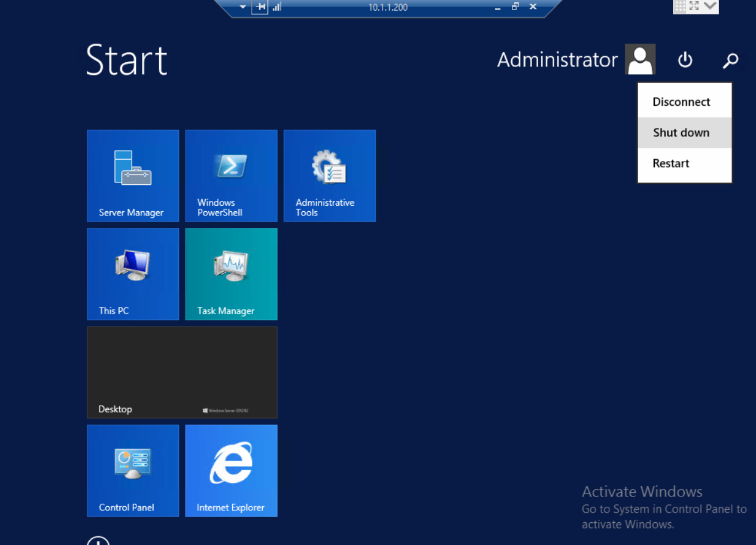The width and height of the screenshot is (756, 545).
Task: Launch Windows PowerShell from its tile
Action: (231, 176)
